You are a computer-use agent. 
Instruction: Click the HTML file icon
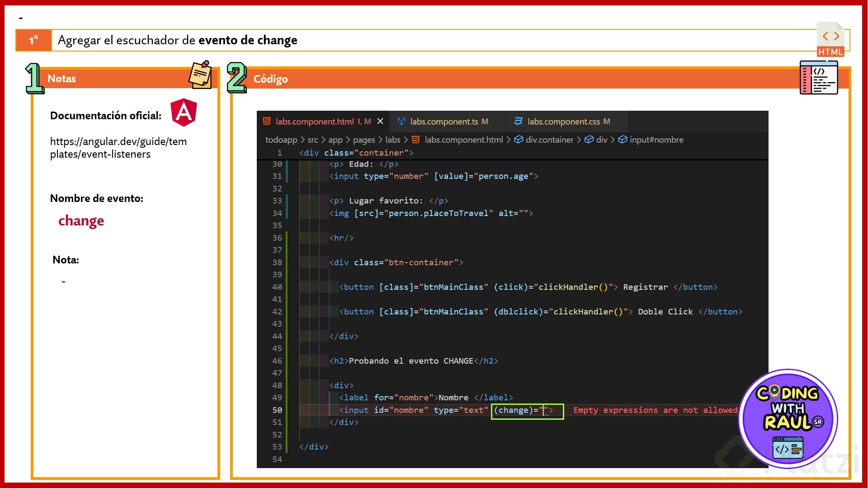click(830, 40)
